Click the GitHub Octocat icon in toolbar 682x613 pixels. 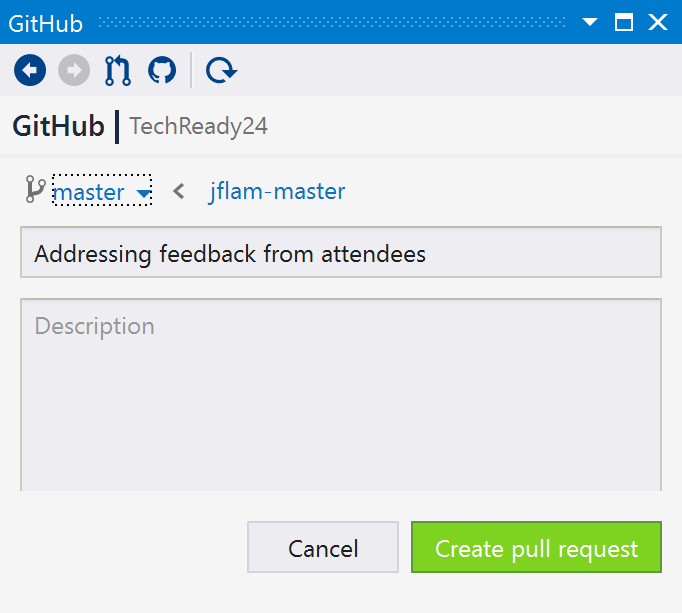pos(162,70)
